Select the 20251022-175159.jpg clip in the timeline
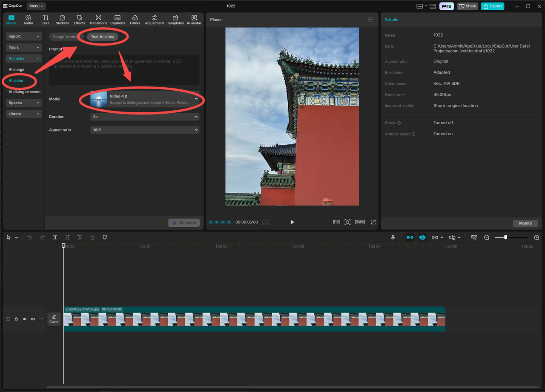 click(x=254, y=319)
